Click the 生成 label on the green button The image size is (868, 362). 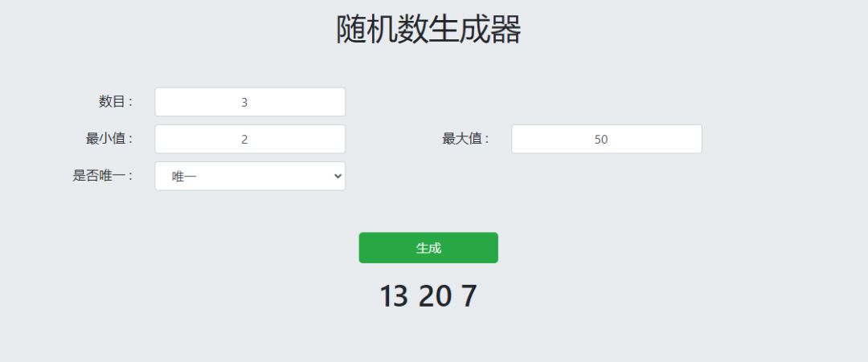pos(428,248)
